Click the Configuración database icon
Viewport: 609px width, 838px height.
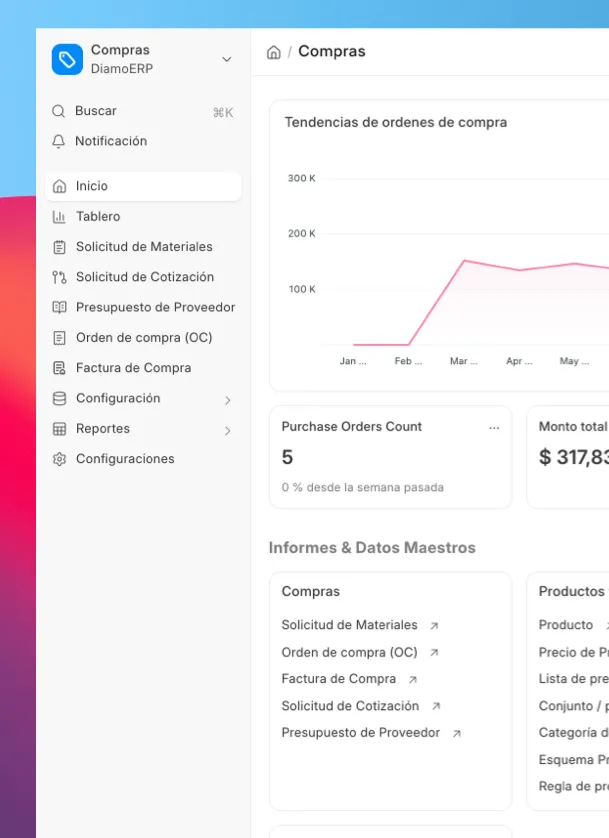59,398
